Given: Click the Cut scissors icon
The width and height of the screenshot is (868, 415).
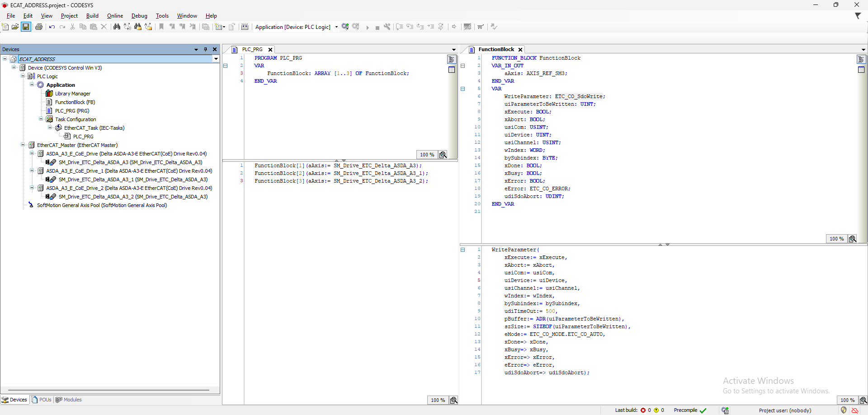Looking at the screenshot, I should 72,27.
